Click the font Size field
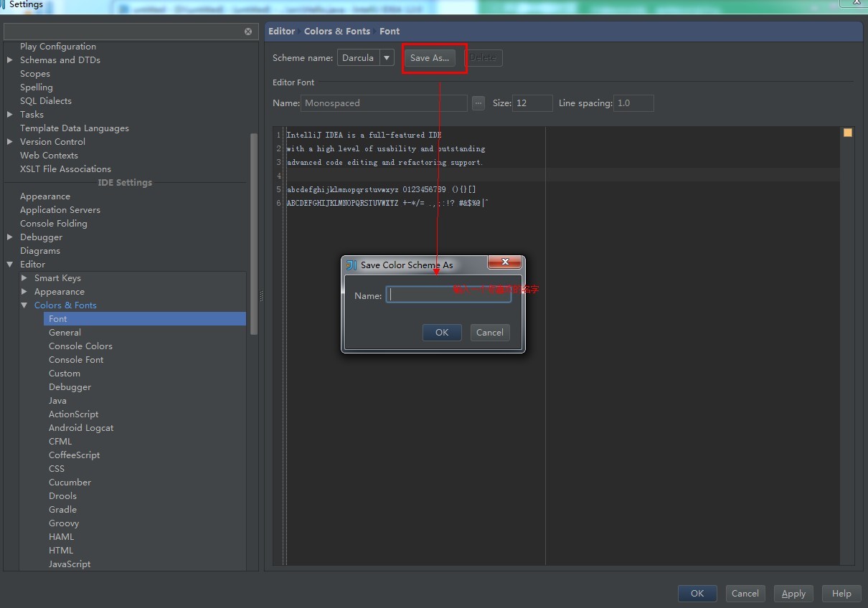The height and width of the screenshot is (608, 868). point(532,103)
